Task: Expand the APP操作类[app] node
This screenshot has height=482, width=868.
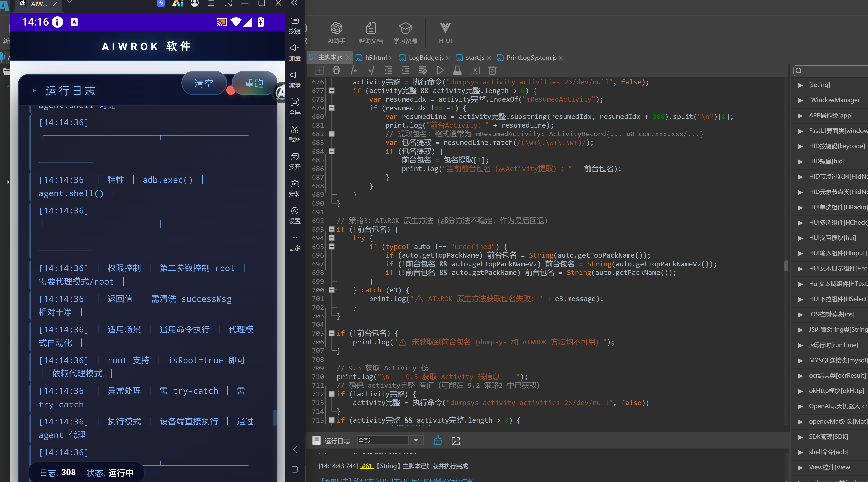Action: [800, 116]
